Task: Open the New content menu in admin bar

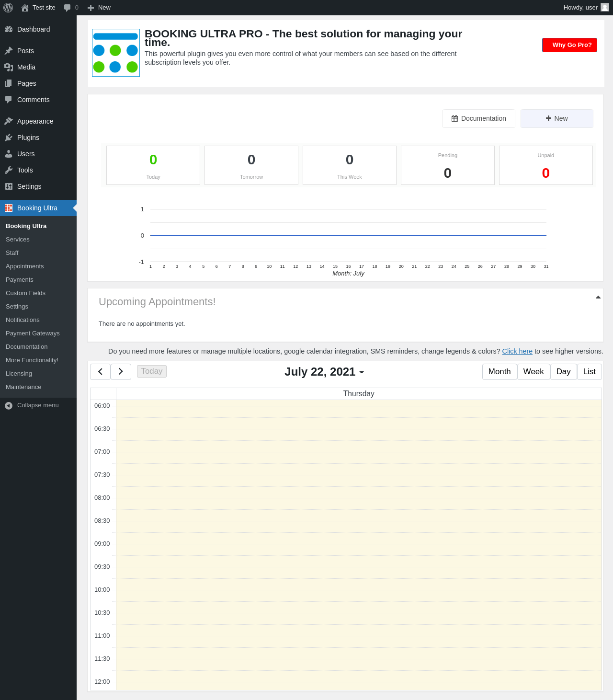Action: (99, 8)
